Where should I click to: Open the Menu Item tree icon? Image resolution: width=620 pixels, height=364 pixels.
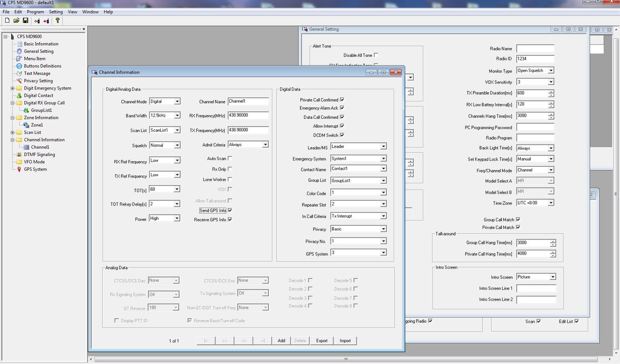click(20, 59)
